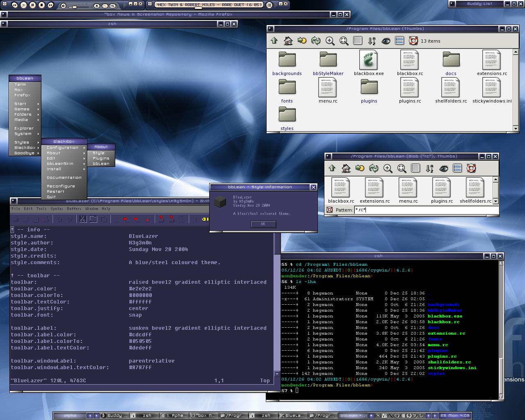Click the lifebuoy icon beside Pattern
The width and height of the screenshot is (525, 420).
pyautogui.click(x=329, y=210)
